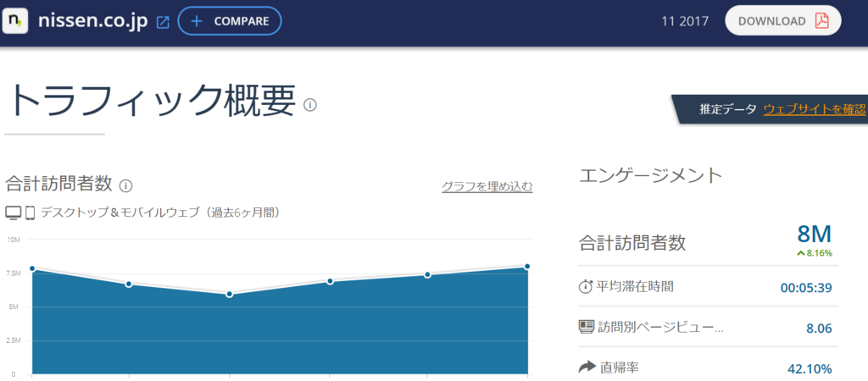Click the 8M total visitors value
Viewport: 868px width, 381px height.
(x=815, y=235)
